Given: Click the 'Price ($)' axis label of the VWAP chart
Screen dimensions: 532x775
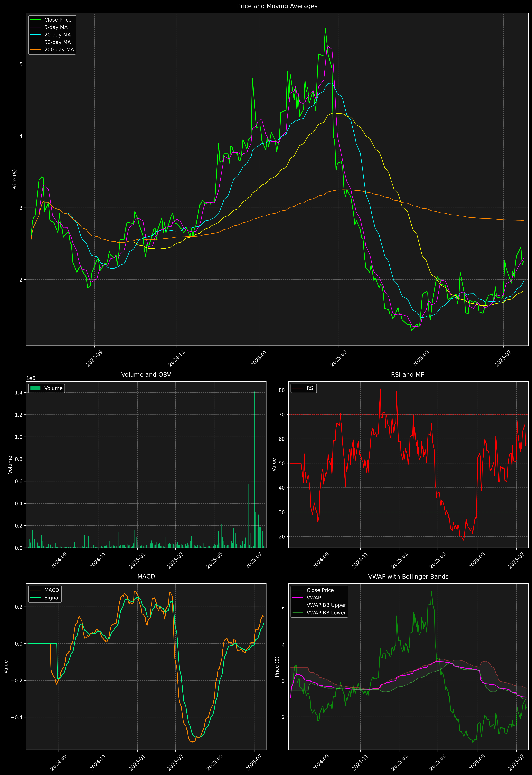Looking at the screenshot, I should 277,667.
